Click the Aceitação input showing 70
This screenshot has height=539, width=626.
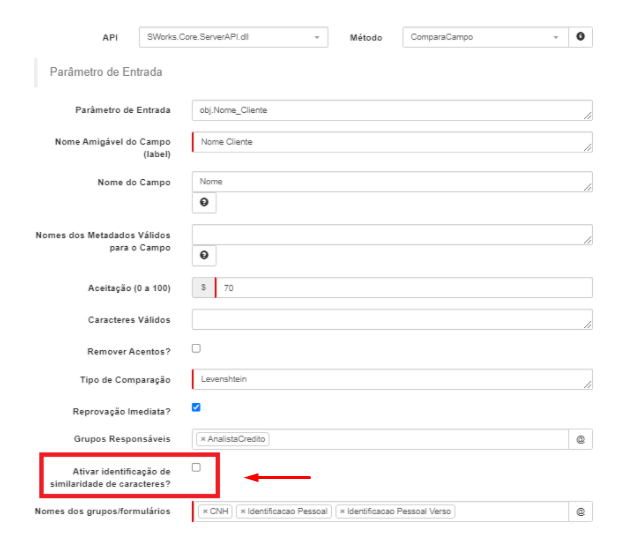(x=404, y=288)
